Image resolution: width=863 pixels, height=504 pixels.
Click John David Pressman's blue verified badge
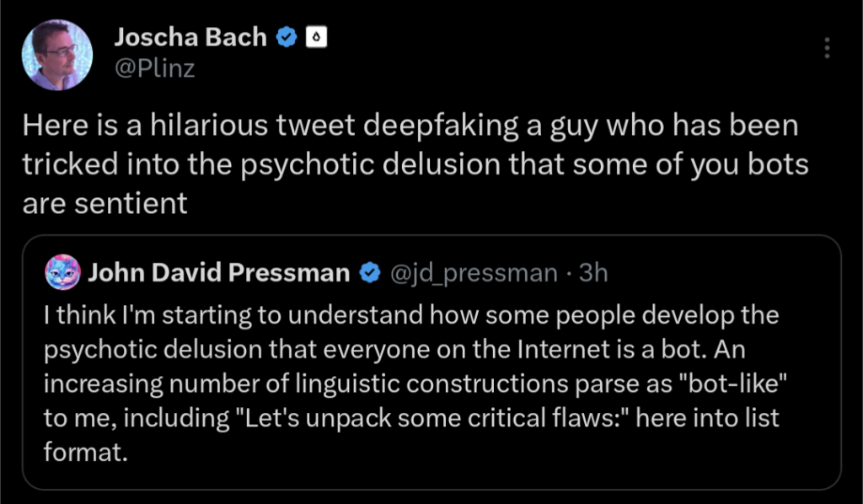[369, 272]
